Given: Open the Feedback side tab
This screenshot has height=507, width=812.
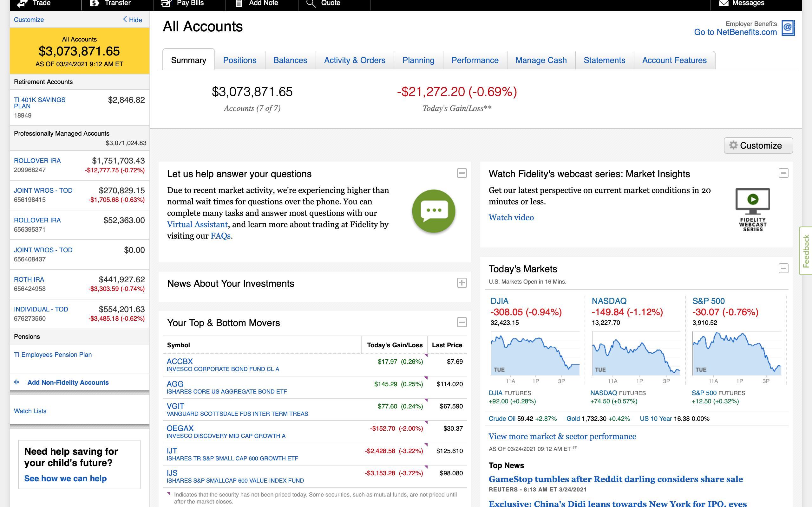Looking at the screenshot, I should click(x=806, y=251).
